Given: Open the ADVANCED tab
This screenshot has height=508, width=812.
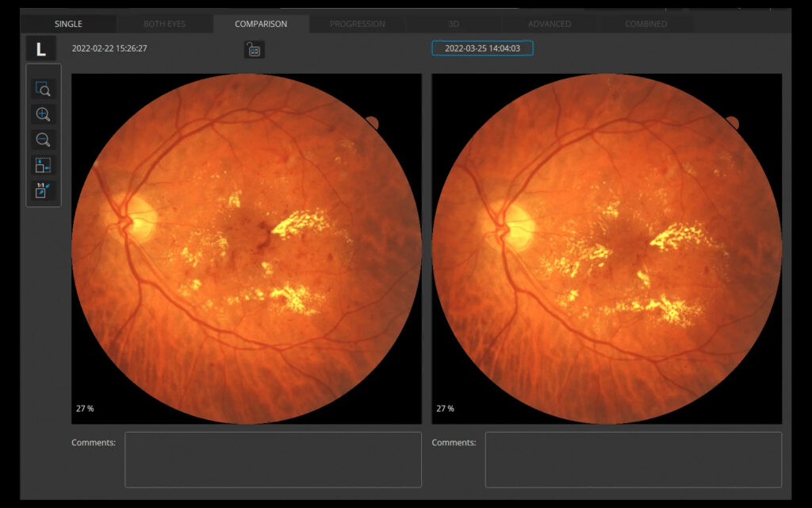Looking at the screenshot, I should [x=550, y=24].
